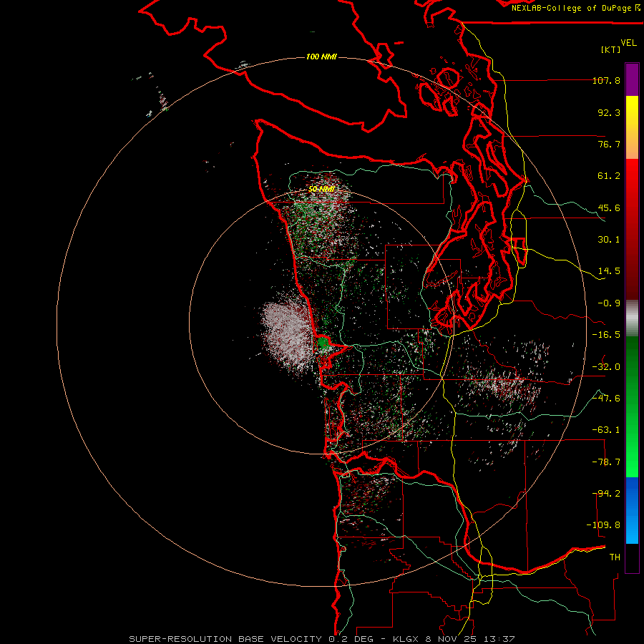Select the 14.5 legend value

[x=609, y=271]
